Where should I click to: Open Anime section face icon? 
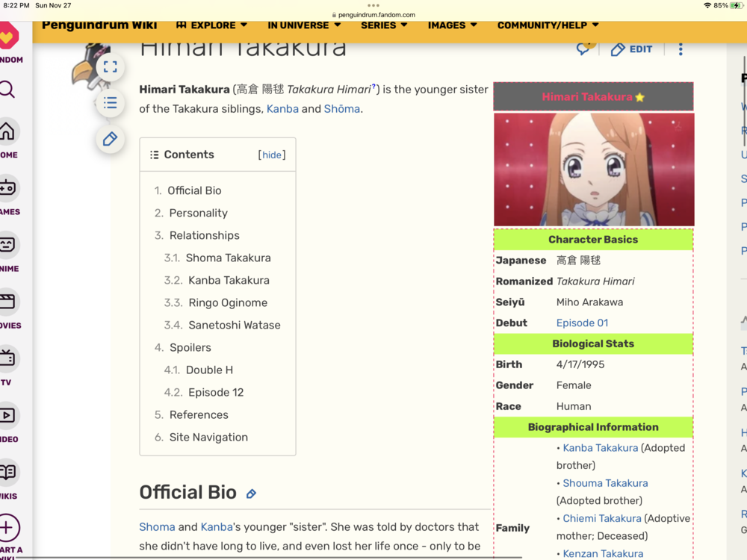point(7,245)
